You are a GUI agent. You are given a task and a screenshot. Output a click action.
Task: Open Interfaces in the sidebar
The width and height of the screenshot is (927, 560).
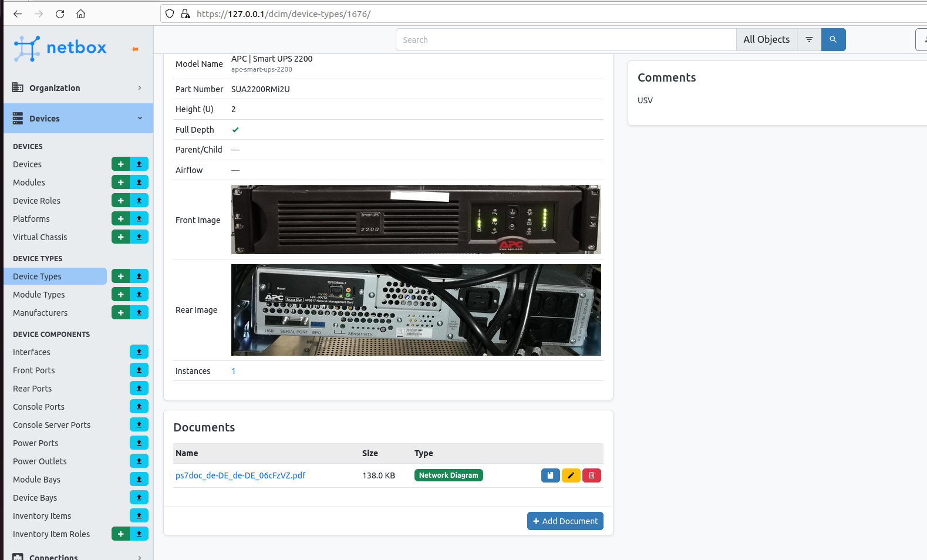[x=32, y=352]
